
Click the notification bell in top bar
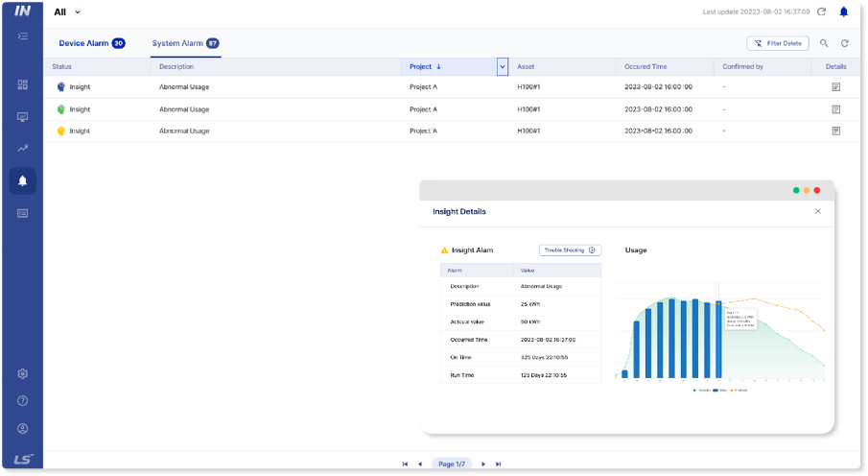tap(844, 12)
